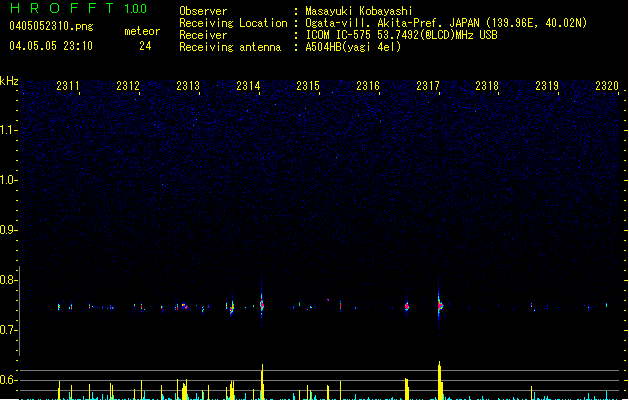The height and width of the screenshot is (400, 629).
Task: Click the 'meteor' label
Action: 142,31
